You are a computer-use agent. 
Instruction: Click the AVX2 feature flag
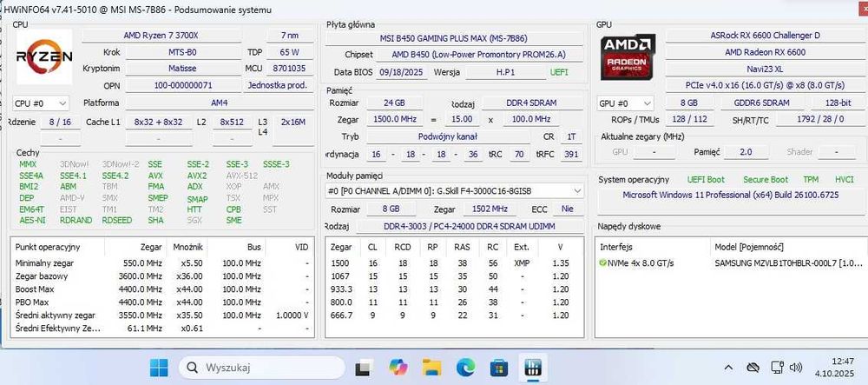pos(197,176)
